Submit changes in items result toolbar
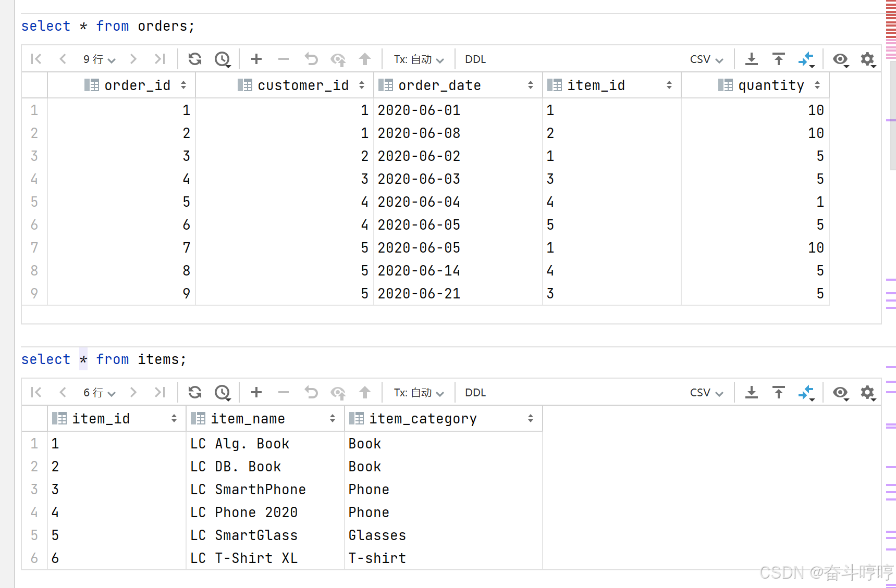This screenshot has height=588, width=896. pos(365,392)
